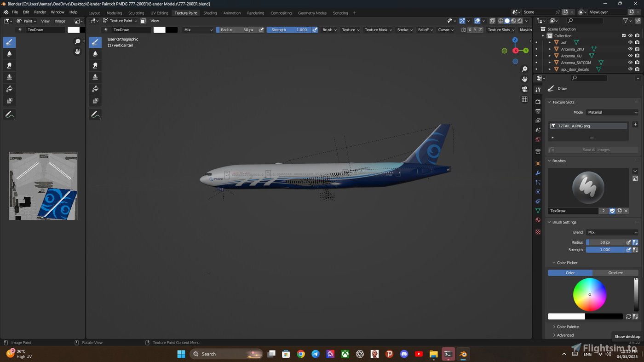Disable the fake user shield on TexDraw brush
The image size is (644, 362).
point(612,211)
